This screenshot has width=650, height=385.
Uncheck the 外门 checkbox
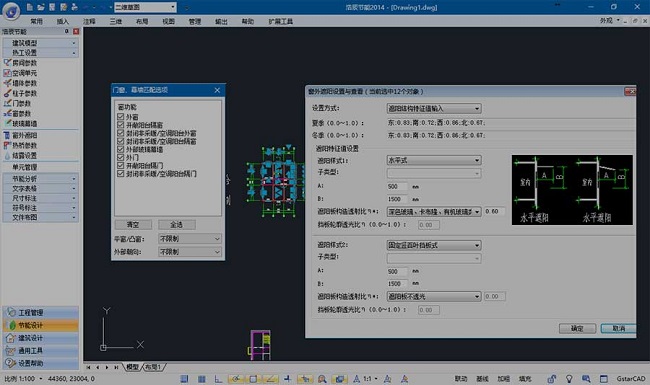pos(121,157)
